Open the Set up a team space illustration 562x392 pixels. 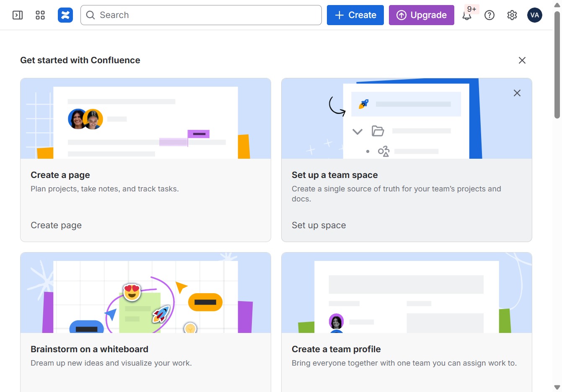[x=407, y=119]
